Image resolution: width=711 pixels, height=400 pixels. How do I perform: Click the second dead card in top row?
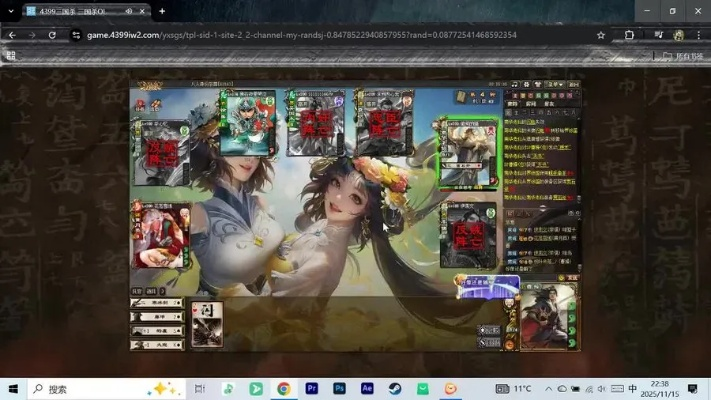(316, 123)
